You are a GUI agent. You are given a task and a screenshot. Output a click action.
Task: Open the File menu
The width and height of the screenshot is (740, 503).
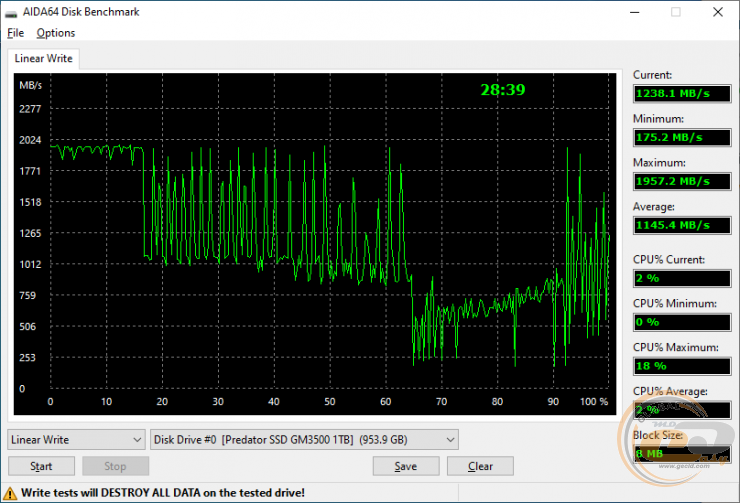pos(16,33)
